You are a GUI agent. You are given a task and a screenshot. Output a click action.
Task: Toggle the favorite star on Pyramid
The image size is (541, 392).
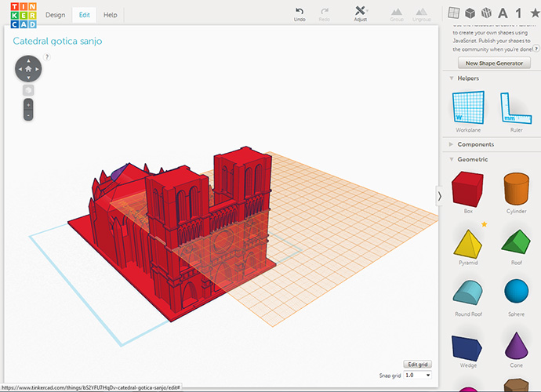click(x=485, y=224)
